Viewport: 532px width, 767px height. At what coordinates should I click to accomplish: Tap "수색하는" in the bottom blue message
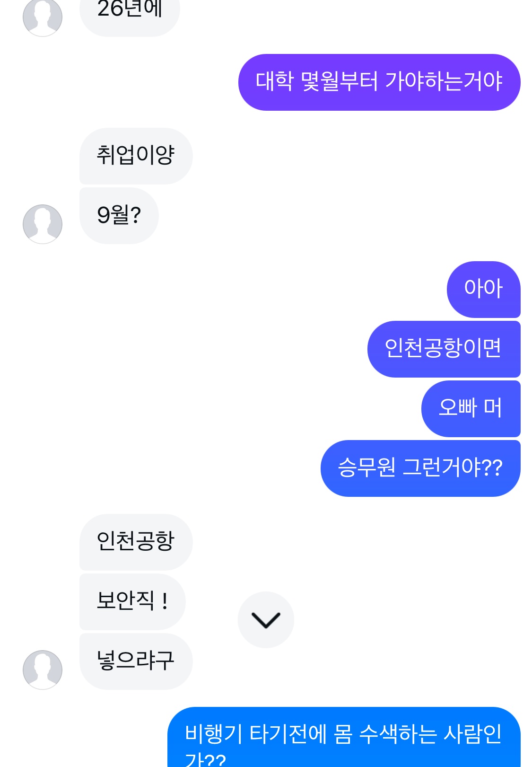[398, 734]
